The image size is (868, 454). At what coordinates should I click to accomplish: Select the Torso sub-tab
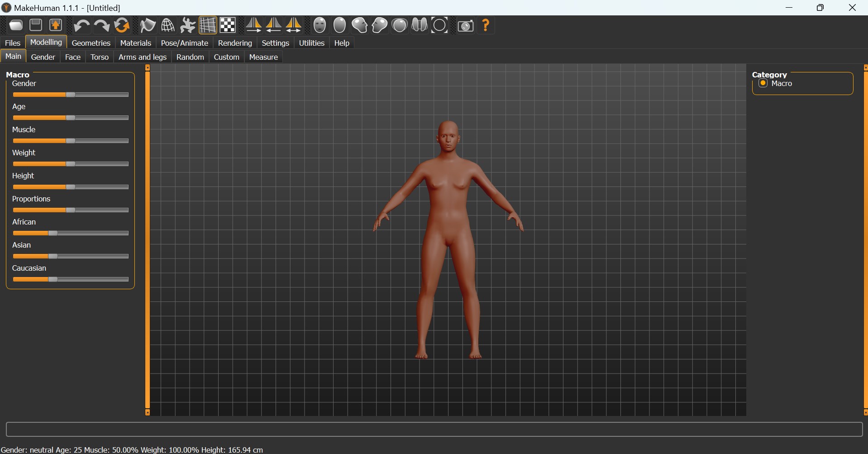tap(100, 57)
